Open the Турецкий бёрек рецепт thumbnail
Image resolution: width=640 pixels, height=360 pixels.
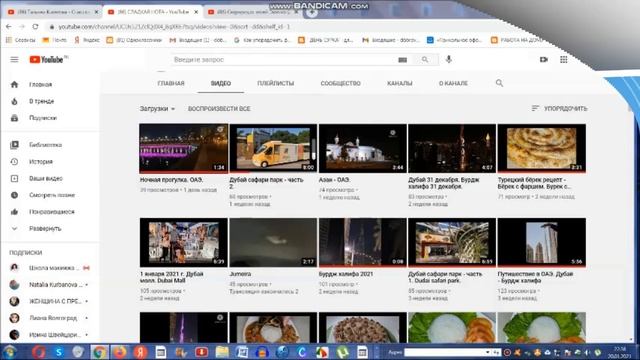pos(542,149)
